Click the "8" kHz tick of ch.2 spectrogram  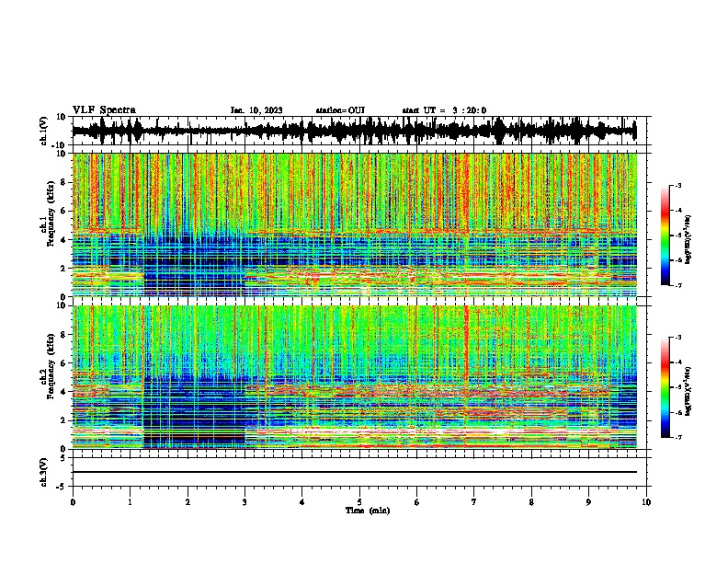(64, 335)
